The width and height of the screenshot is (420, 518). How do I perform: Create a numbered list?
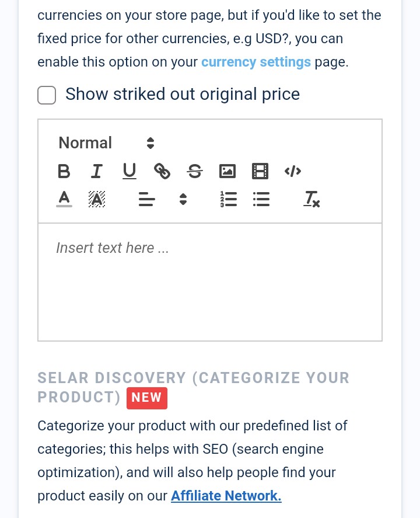[x=228, y=199]
